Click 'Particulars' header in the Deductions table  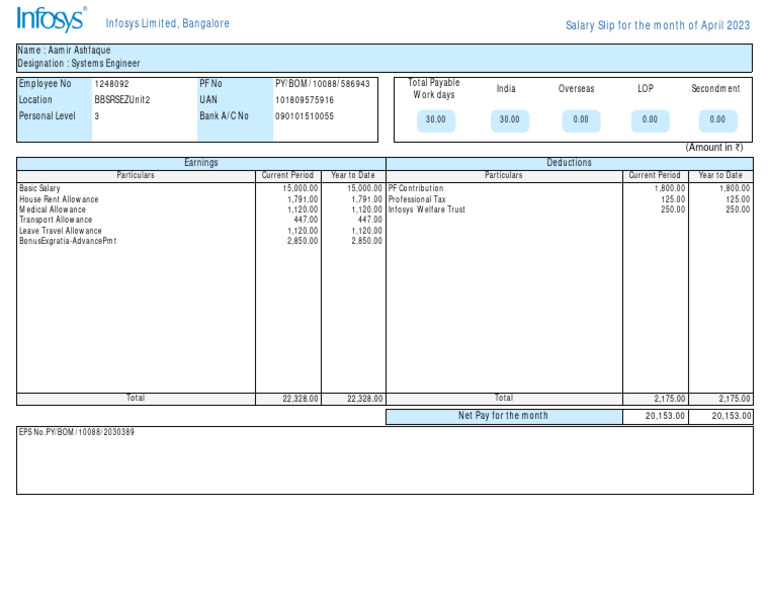[504, 175]
